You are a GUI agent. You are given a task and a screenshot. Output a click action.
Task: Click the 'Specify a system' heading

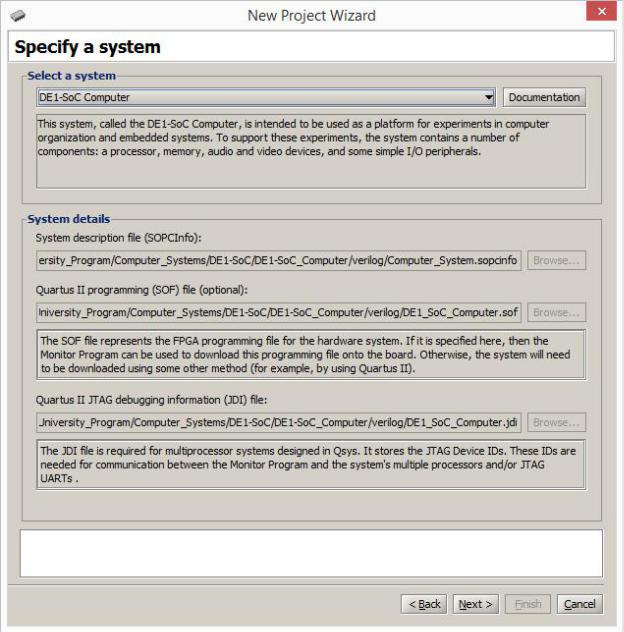pos(87,47)
